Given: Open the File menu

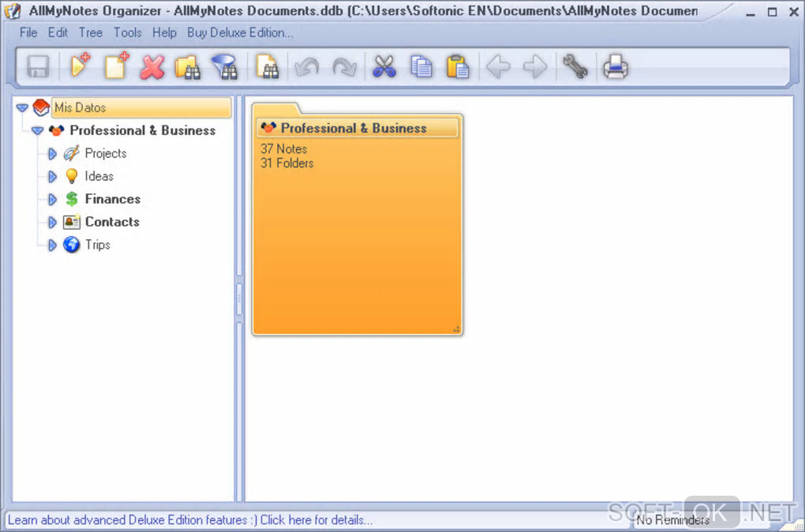Looking at the screenshot, I should [28, 33].
